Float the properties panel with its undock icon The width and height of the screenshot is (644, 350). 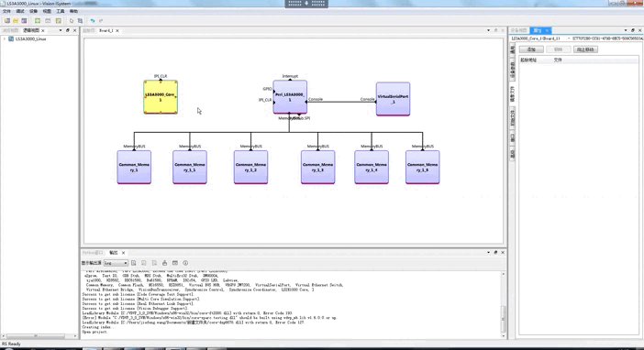pyautogui.click(x=632, y=30)
